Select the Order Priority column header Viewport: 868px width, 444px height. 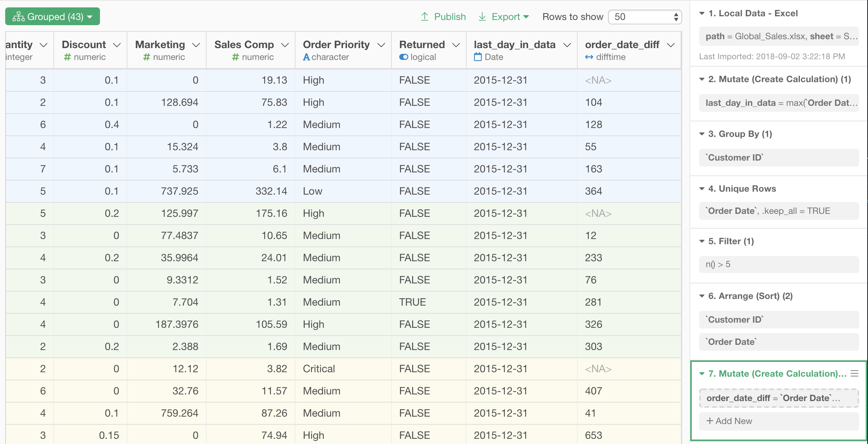343,50
